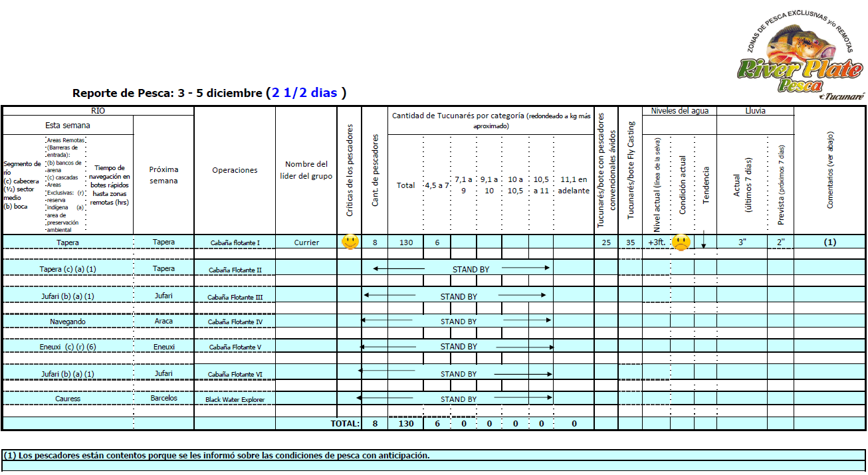Image resolution: width=868 pixels, height=475 pixels.
Task: Click the "TOTAL:" row label
Action: click(x=345, y=423)
